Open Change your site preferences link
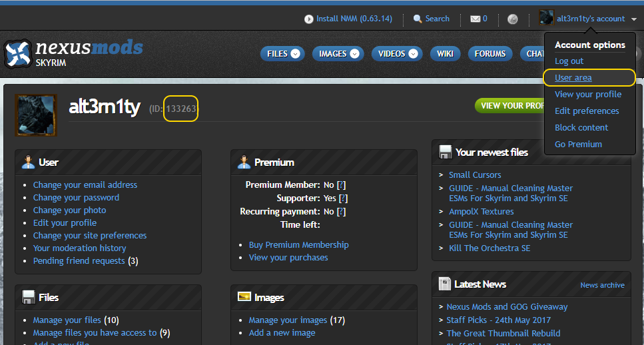The image size is (644, 345). pos(89,236)
